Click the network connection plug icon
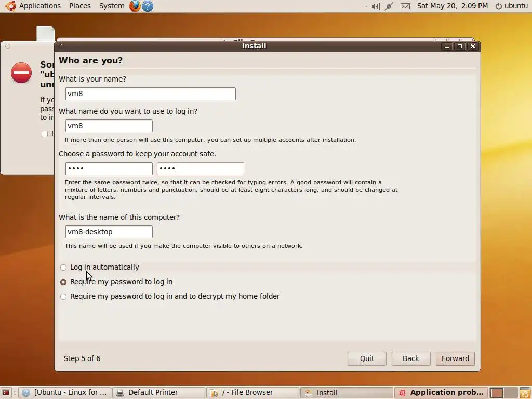This screenshot has height=399, width=532. click(389, 6)
